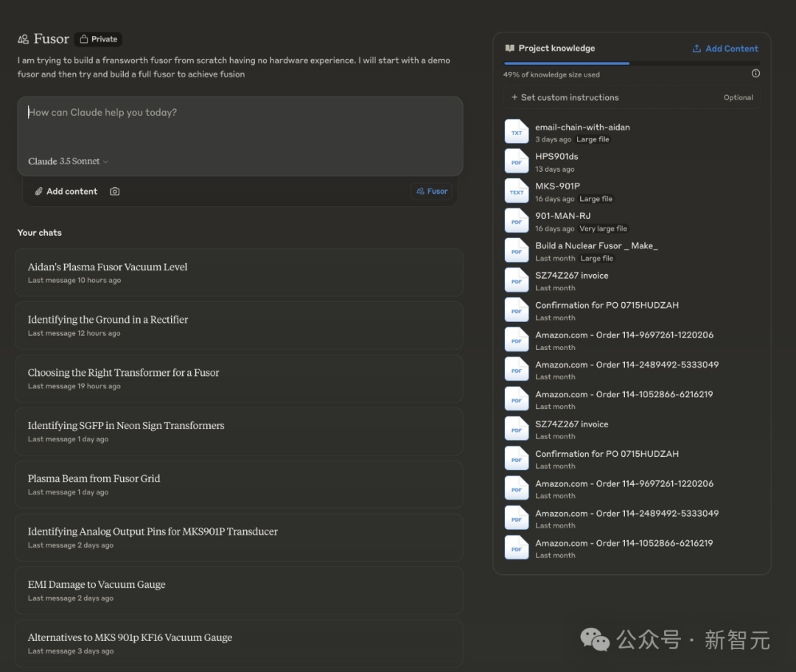Click the Build a Nuclear Fusor PDF icon

point(517,251)
